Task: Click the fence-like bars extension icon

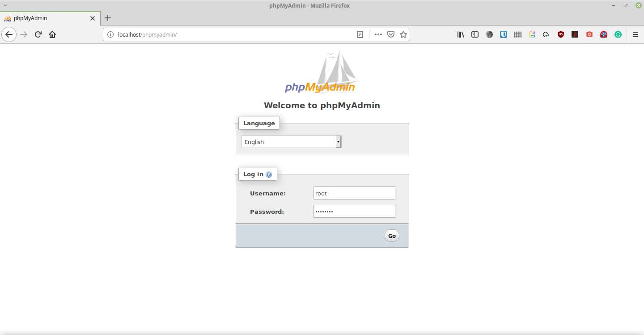Action: click(x=518, y=34)
